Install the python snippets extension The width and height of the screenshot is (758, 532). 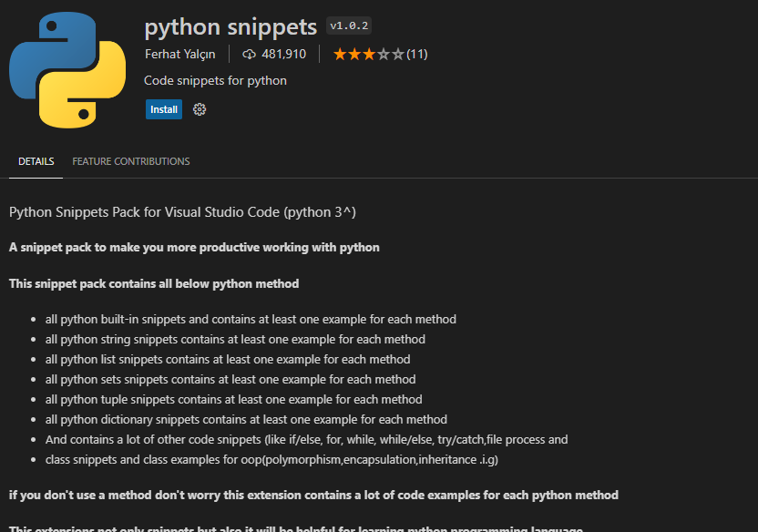pyautogui.click(x=164, y=109)
